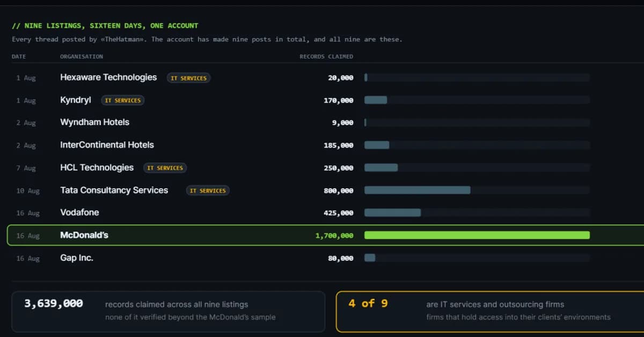Viewport: 644px width, 337px height.
Task: Click the 185,000 records value
Action: coord(339,145)
